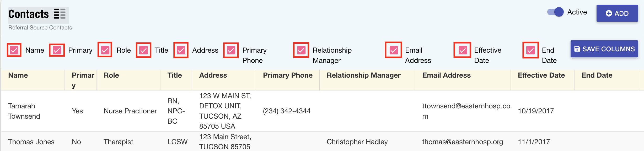Click the Relationship Manager column header

pyautogui.click(x=363, y=75)
